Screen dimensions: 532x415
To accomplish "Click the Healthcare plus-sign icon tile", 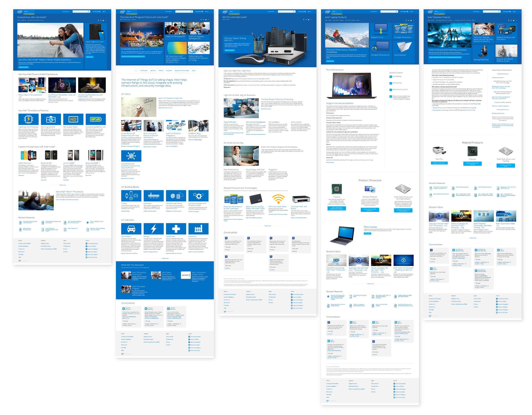I will (176, 229).
